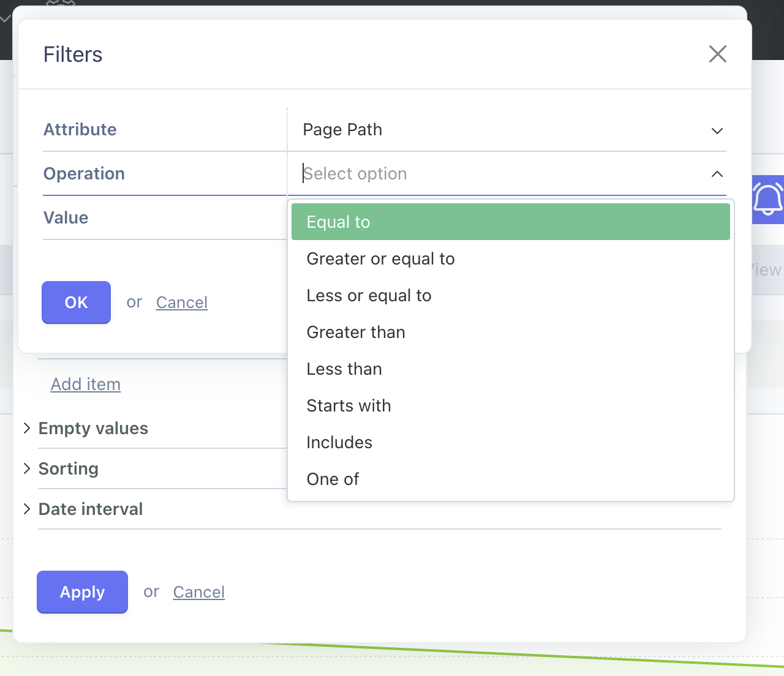
Task: Click Cancel link next to OK
Action: [182, 302]
